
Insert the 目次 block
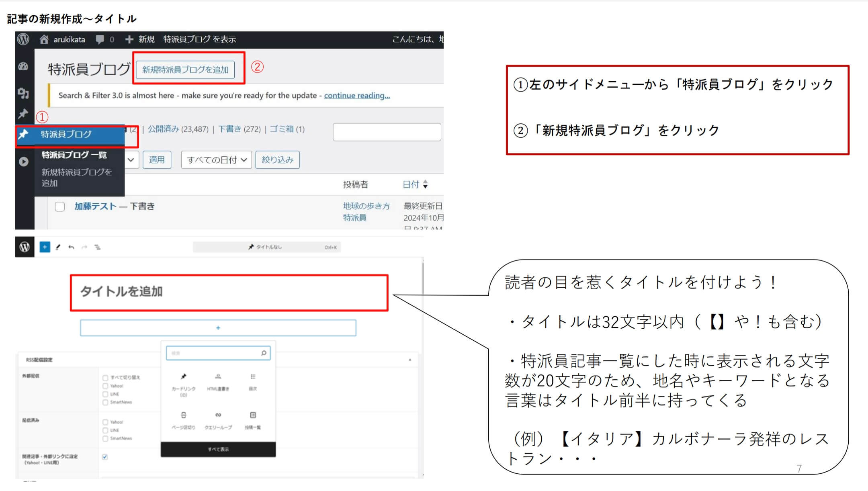[253, 382]
